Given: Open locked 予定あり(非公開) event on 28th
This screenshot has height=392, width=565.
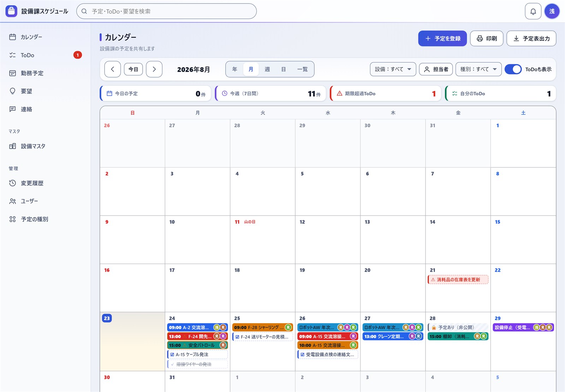Looking at the screenshot, I should coord(458,327).
